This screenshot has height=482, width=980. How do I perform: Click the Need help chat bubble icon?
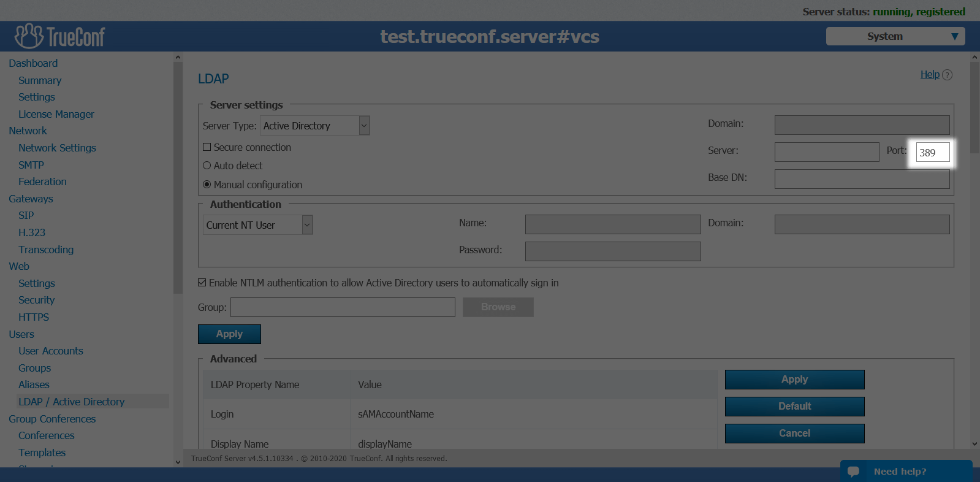point(853,472)
